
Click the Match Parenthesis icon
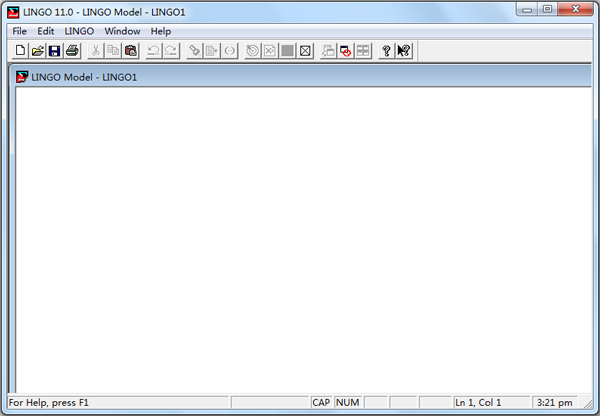click(230, 51)
